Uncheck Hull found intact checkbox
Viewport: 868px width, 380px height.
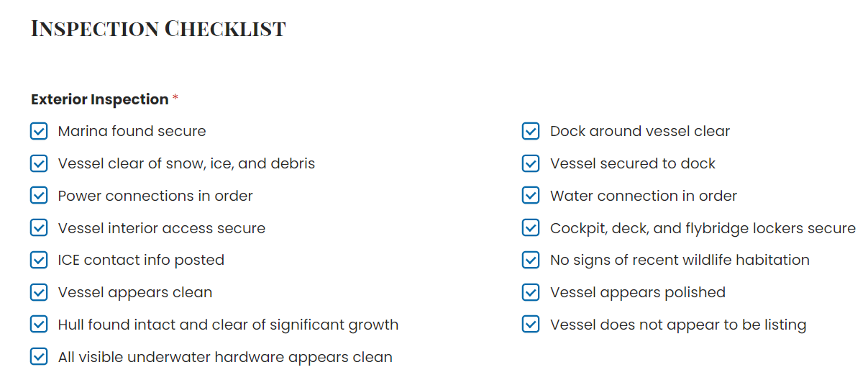pos(39,325)
